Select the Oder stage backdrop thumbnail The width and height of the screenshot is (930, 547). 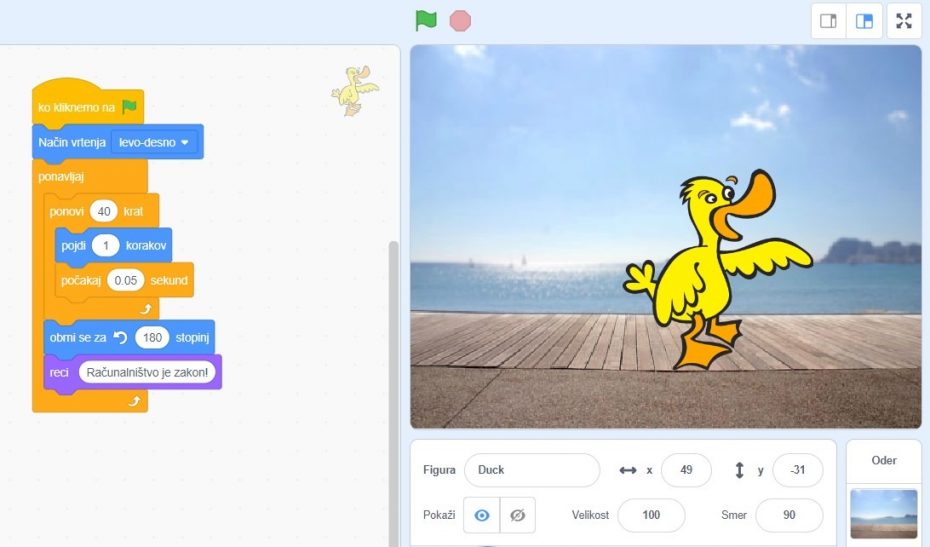coord(884,514)
